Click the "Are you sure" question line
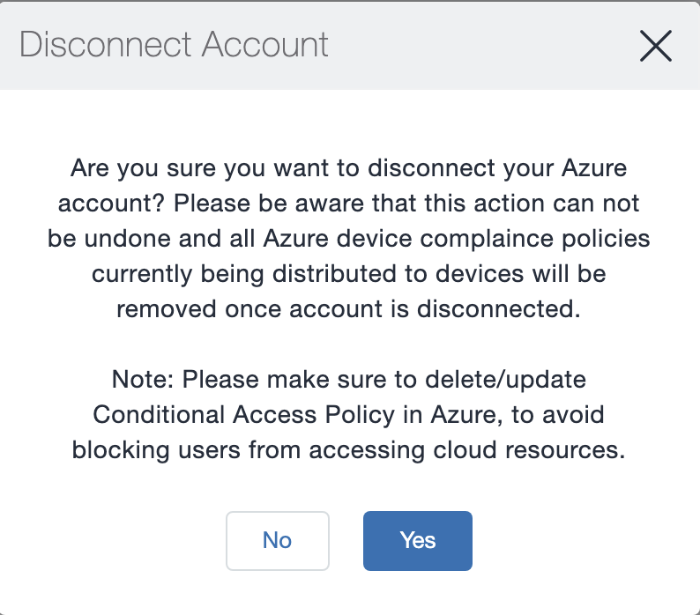700x615 pixels. pyautogui.click(x=349, y=167)
